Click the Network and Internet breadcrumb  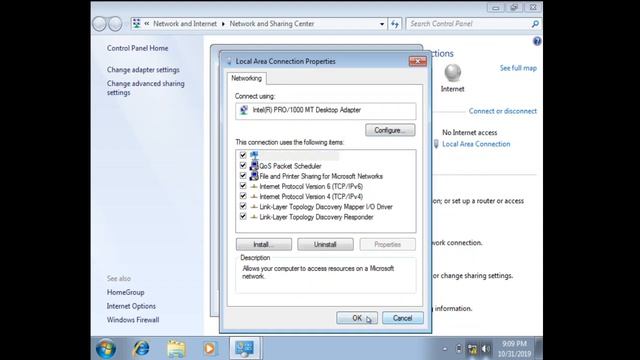tap(185, 24)
